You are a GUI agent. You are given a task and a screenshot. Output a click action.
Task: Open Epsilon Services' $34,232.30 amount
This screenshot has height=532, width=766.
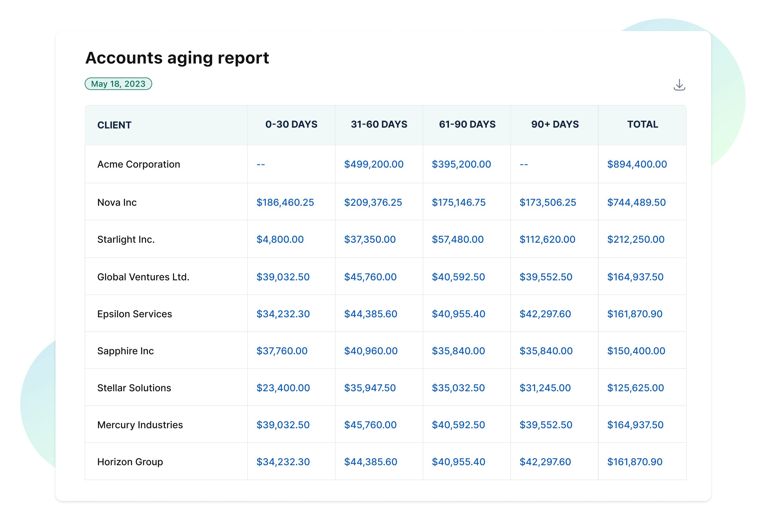(x=283, y=314)
